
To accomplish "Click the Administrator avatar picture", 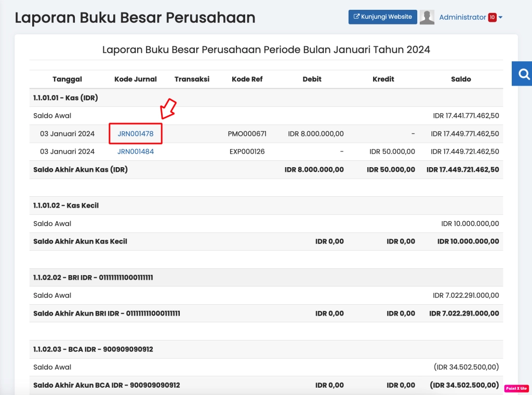I will [x=427, y=17].
